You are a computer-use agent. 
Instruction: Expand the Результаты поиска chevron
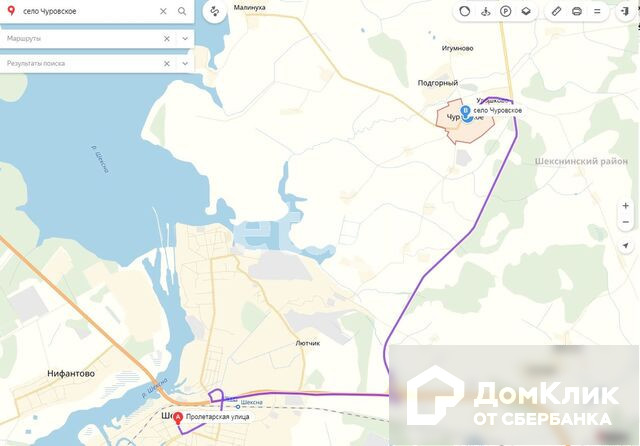(x=185, y=64)
